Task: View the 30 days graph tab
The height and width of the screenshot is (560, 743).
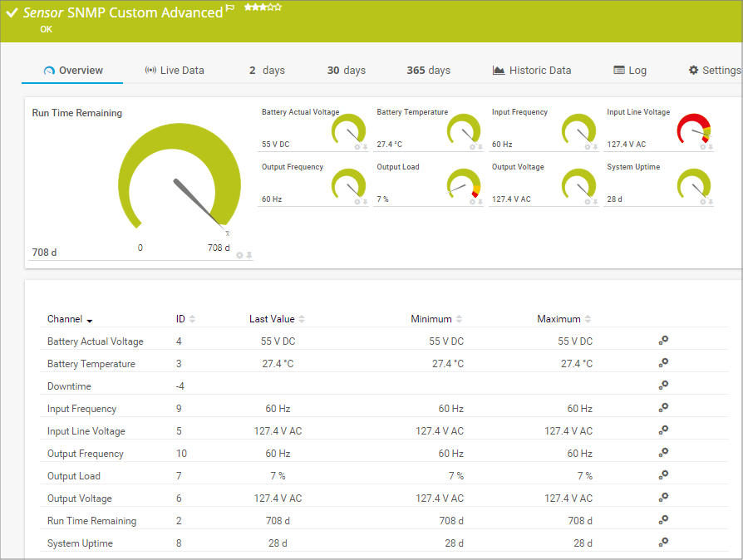Action: 347,71
